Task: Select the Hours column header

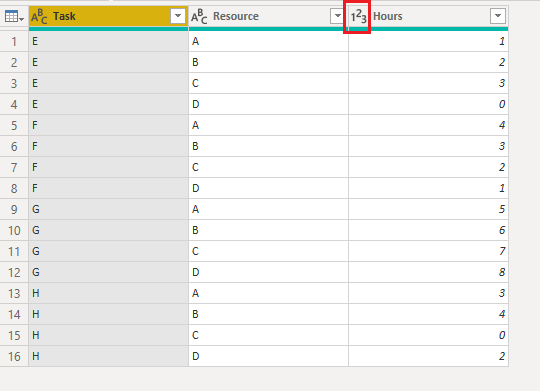Action: [x=428, y=16]
